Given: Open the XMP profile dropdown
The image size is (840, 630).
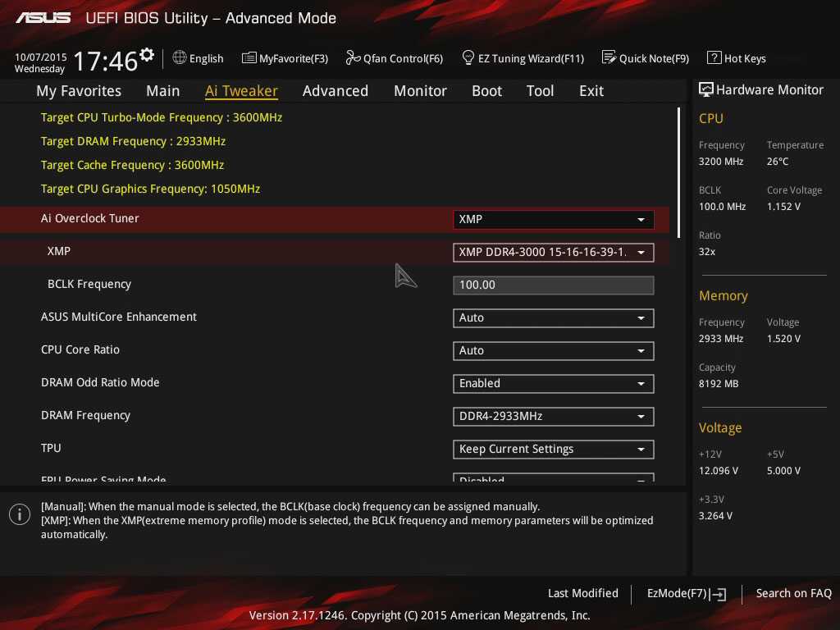Looking at the screenshot, I should tap(553, 252).
